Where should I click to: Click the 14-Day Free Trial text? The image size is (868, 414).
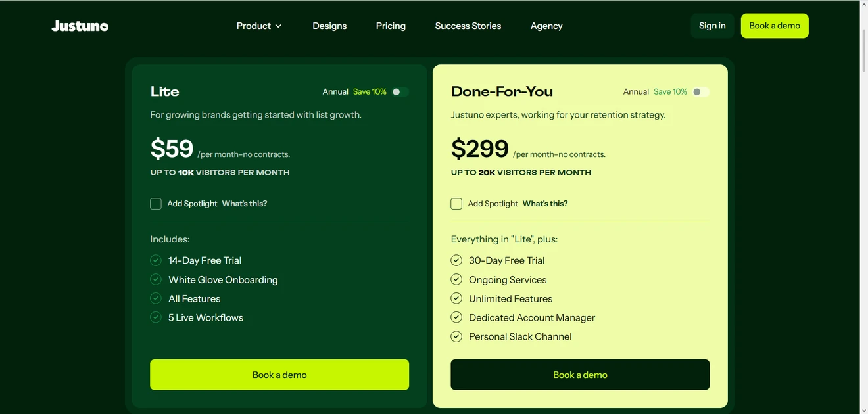(x=205, y=260)
